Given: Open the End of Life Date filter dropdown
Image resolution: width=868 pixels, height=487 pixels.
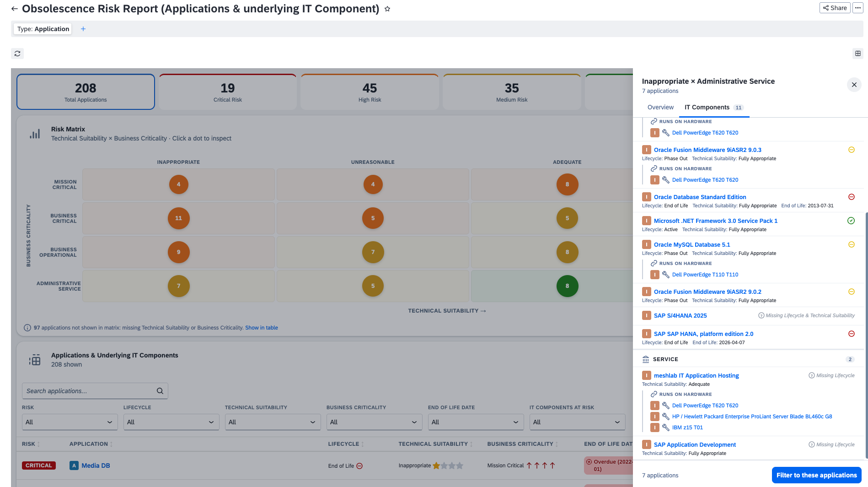Looking at the screenshot, I should coord(476,422).
